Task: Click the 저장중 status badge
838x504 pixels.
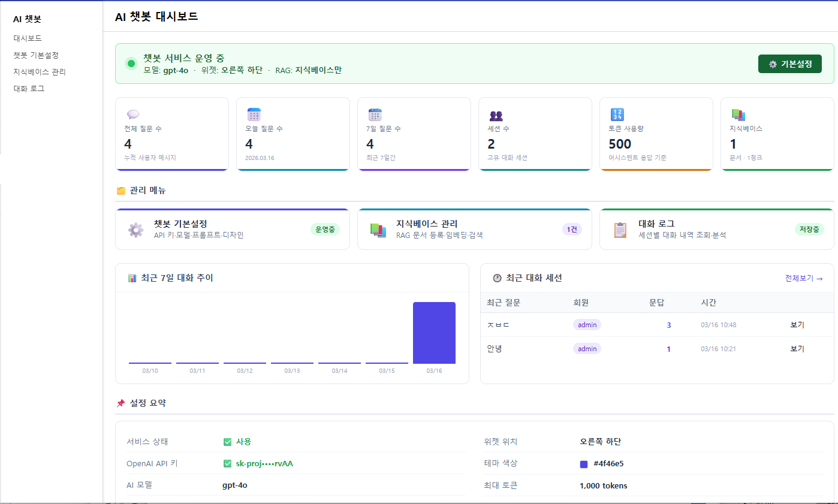Action: click(x=809, y=229)
